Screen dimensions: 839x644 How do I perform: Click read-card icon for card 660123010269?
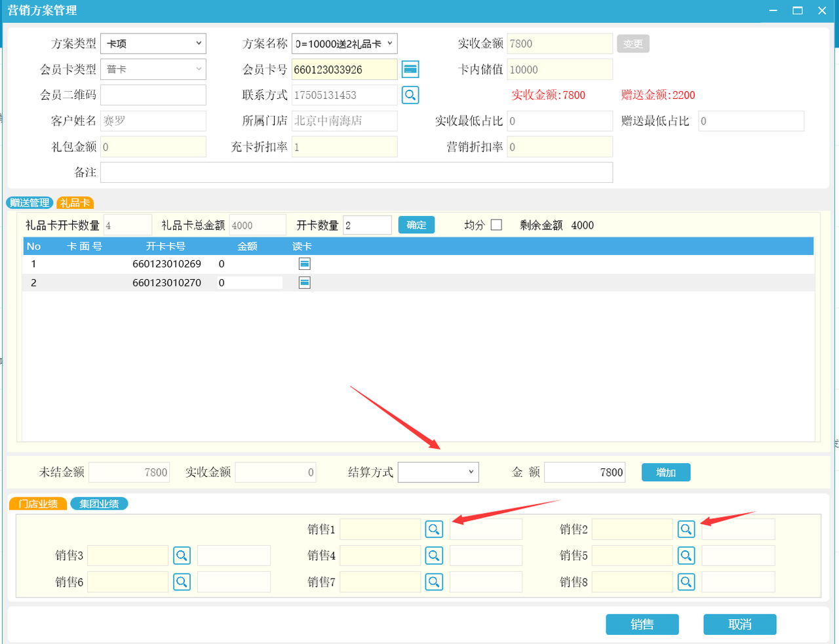[304, 264]
